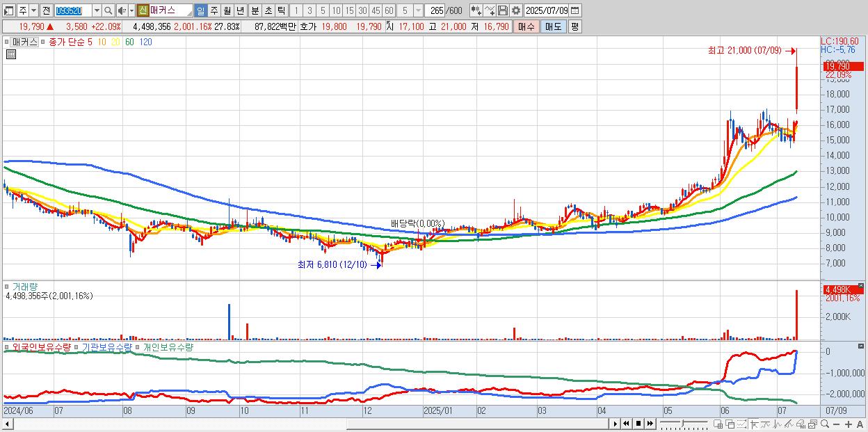Image resolution: width=868 pixels, height=432 pixels.
Task: Zoom in chart with the plus icon
Action: click(849, 424)
